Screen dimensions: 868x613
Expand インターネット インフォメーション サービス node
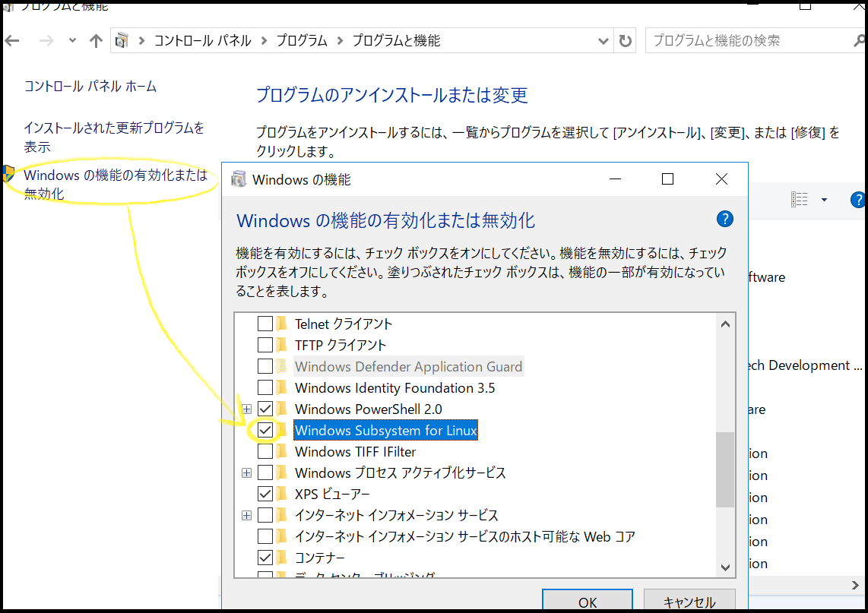coord(247,516)
